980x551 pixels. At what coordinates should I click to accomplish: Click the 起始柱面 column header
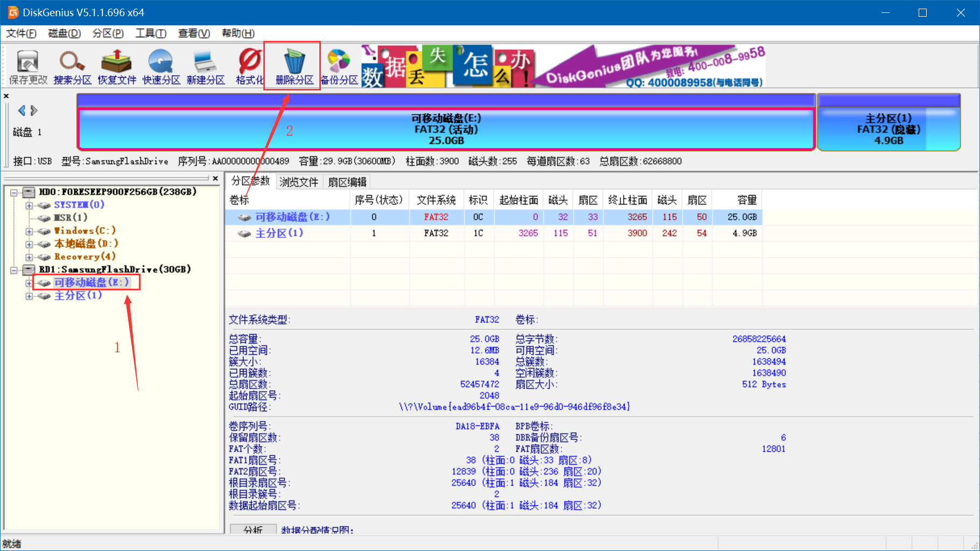pyautogui.click(x=519, y=200)
